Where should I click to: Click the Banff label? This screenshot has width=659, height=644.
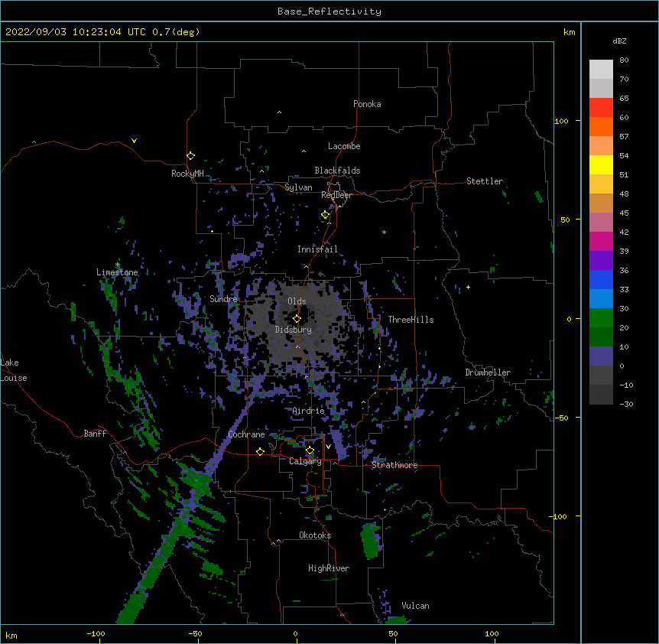tap(95, 434)
